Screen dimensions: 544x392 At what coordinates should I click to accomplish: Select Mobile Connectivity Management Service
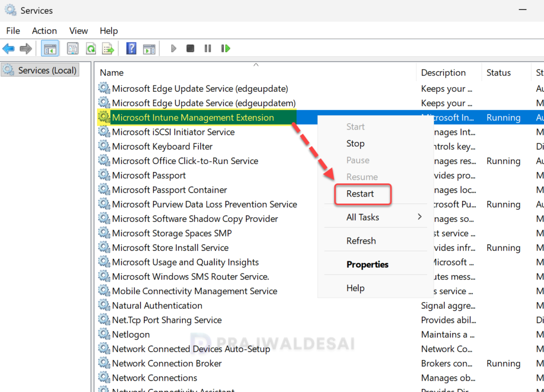coord(194,291)
